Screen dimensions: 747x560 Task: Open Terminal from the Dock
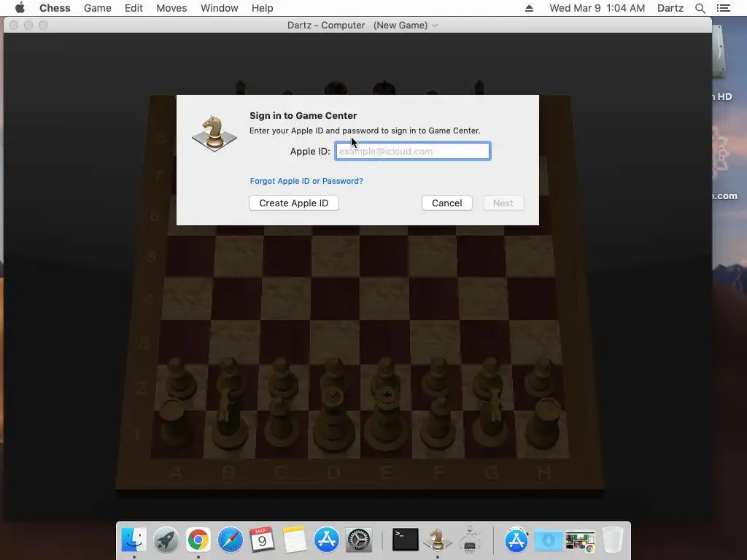coord(405,540)
